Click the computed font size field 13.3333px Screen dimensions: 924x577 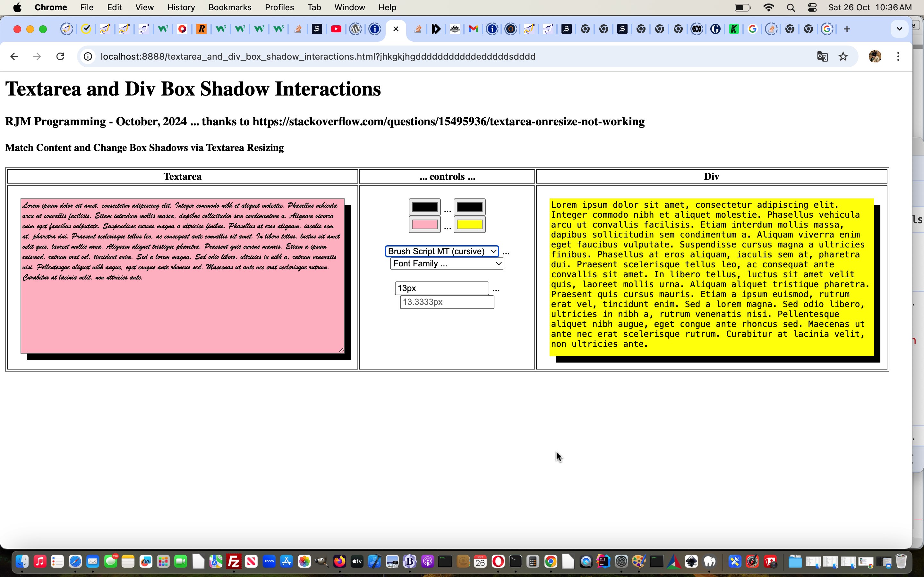[x=446, y=302]
